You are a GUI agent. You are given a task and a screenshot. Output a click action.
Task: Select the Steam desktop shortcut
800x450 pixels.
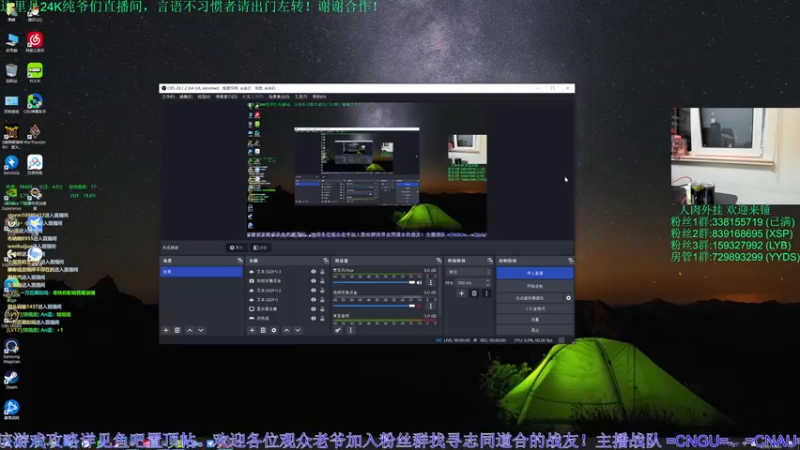click(x=11, y=380)
